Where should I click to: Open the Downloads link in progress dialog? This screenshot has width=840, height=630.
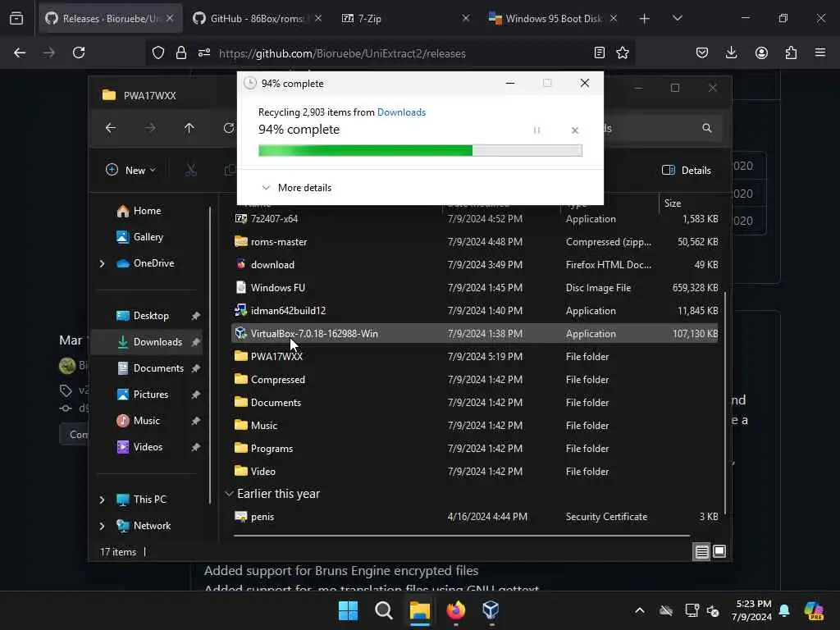tap(401, 112)
